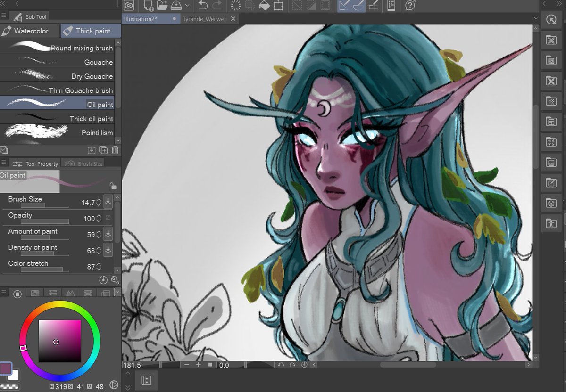Expand the save options dropdown arrow
566x392 pixels.
pyautogui.click(x=187, y=6)
